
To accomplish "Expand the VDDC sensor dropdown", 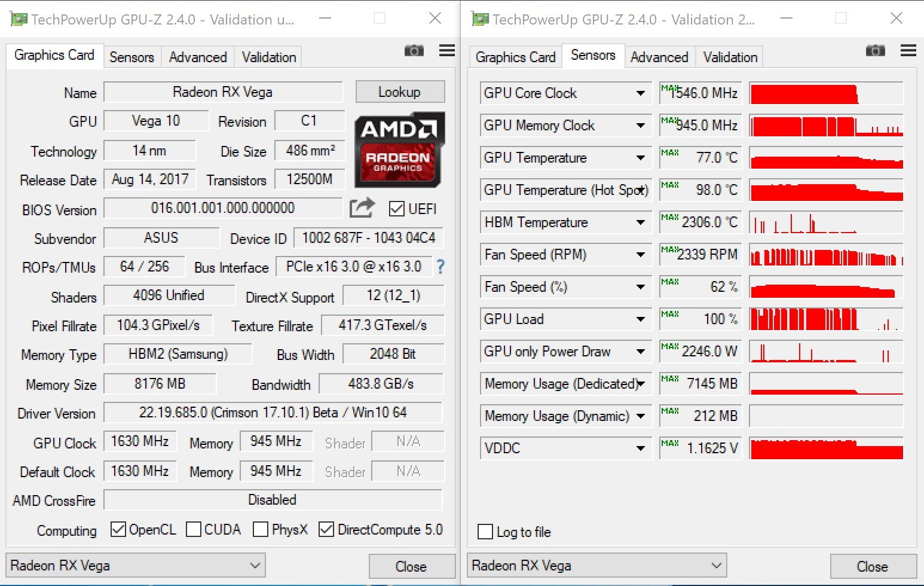I will (x=641, y=448).
